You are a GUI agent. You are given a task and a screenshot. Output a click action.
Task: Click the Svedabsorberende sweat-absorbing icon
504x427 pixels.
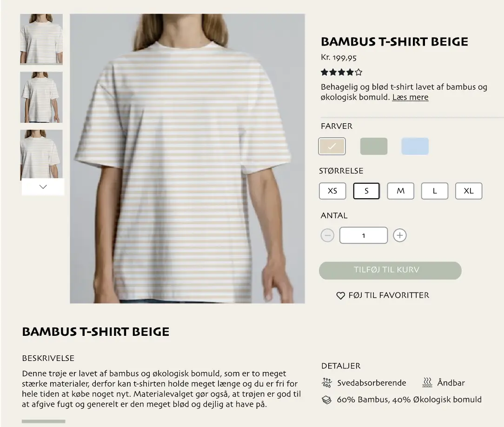coord(325,382)
